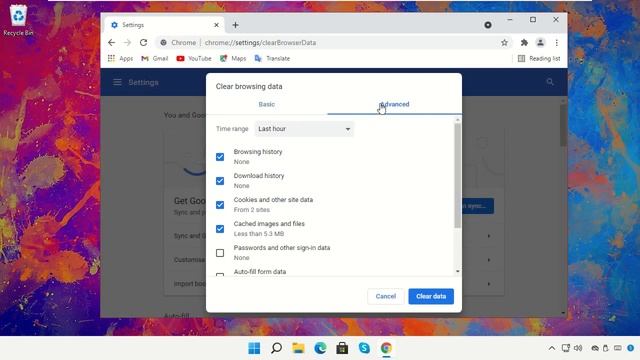Screen dimensions: 640x360
Task: Click the dialog scroll-down arrow
Action: point(457,272)
